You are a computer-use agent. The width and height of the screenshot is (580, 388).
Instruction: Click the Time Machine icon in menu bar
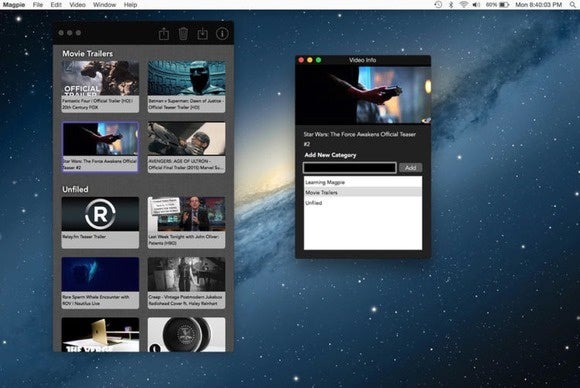[438, 4]
